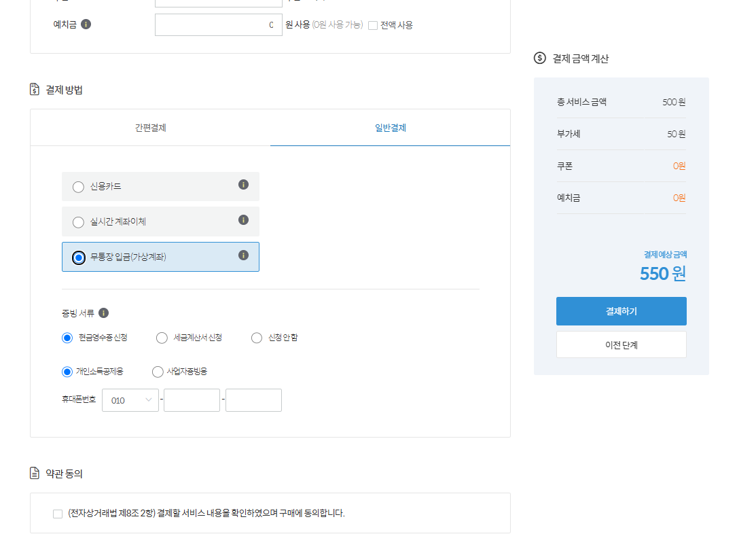Click the 부가세 50 원 value
Screen dimensions: 756x549
(676, 134)
